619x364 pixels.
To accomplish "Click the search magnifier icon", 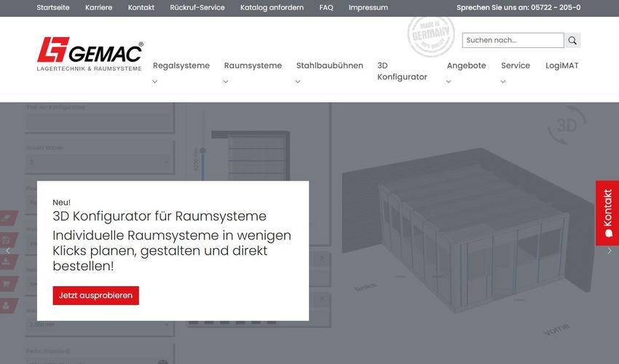I will (x=572, y=40).
